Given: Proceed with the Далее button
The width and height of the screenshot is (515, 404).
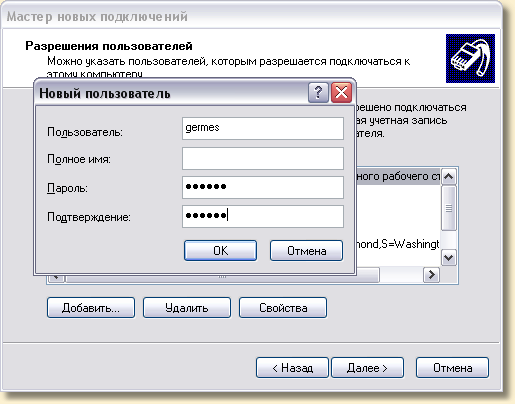Looking at the screenshot, I should pyautogui.click(x=367, y=368).
